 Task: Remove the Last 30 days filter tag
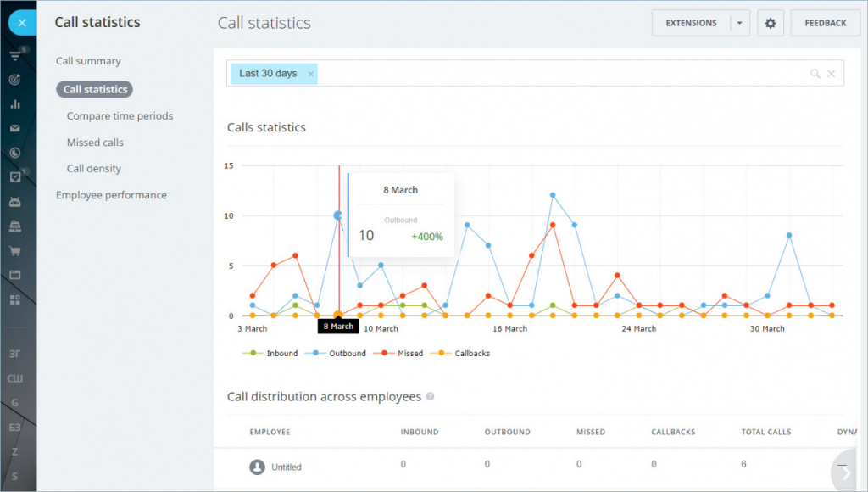click(x=311, y=74)
